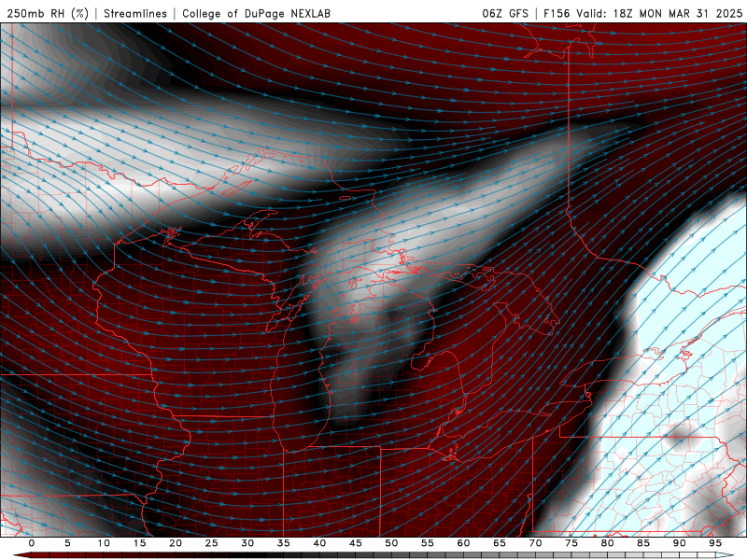
Task: Click the colorbar label '5'
Action: coord(67,543)
